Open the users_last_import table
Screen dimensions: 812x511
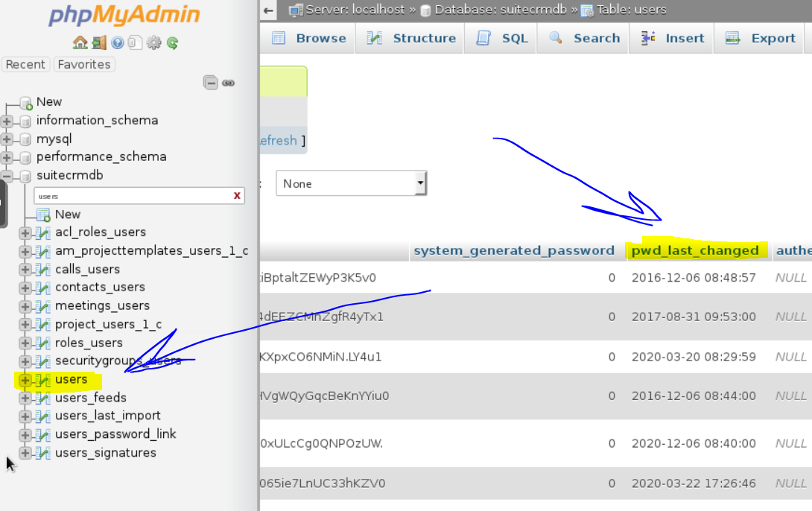108,415
